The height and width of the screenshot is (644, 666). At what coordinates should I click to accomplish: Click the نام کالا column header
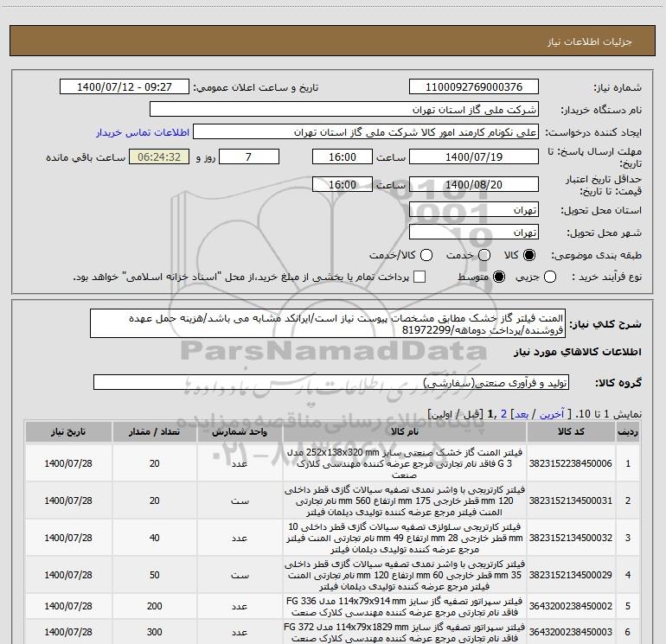405,431
